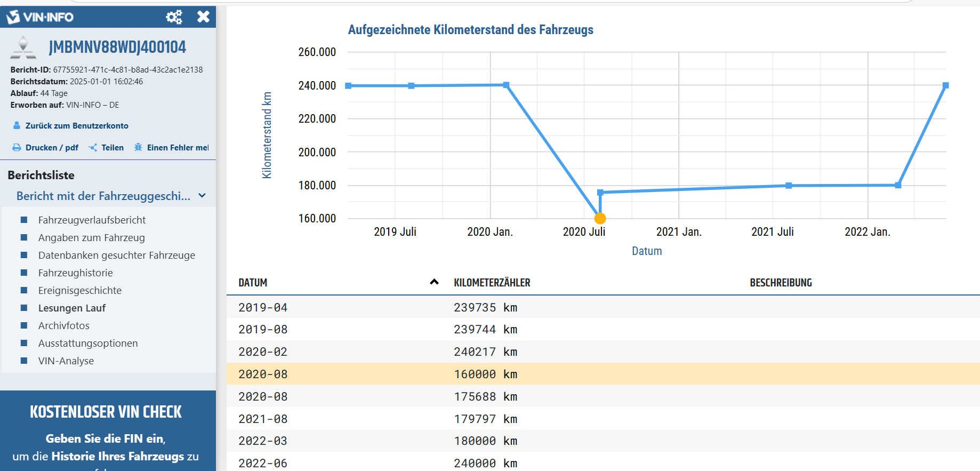Click the printer icon for Drucken / pdf
Screen dimensions: 980x471
coord(17,148)
